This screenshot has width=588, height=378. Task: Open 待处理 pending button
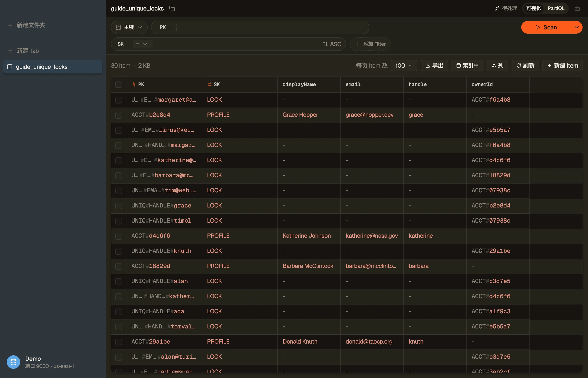tap(506, 8)
